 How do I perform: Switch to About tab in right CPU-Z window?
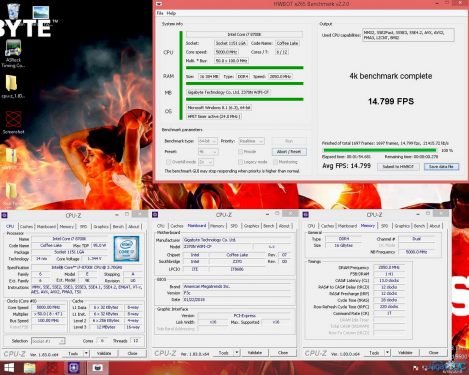(435, 226)
